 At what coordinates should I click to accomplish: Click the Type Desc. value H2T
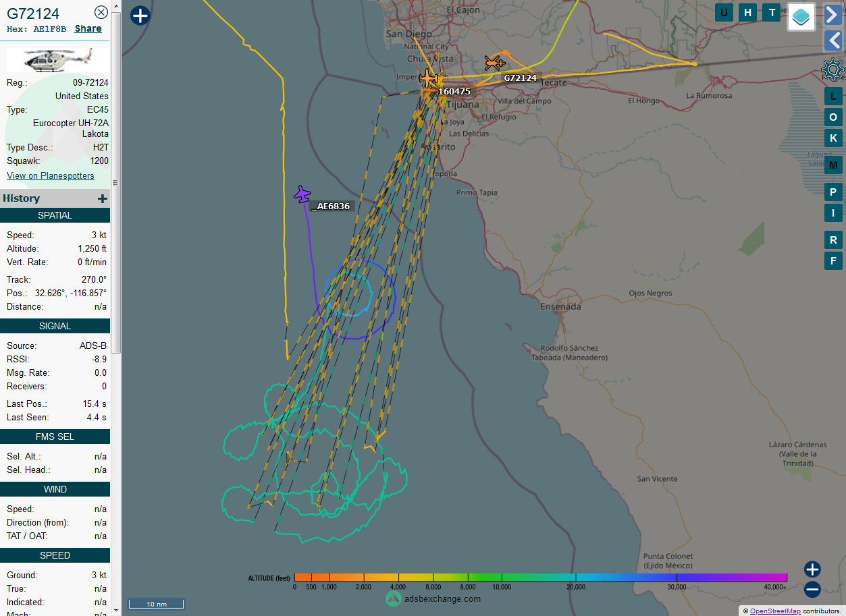coord(101,148)
